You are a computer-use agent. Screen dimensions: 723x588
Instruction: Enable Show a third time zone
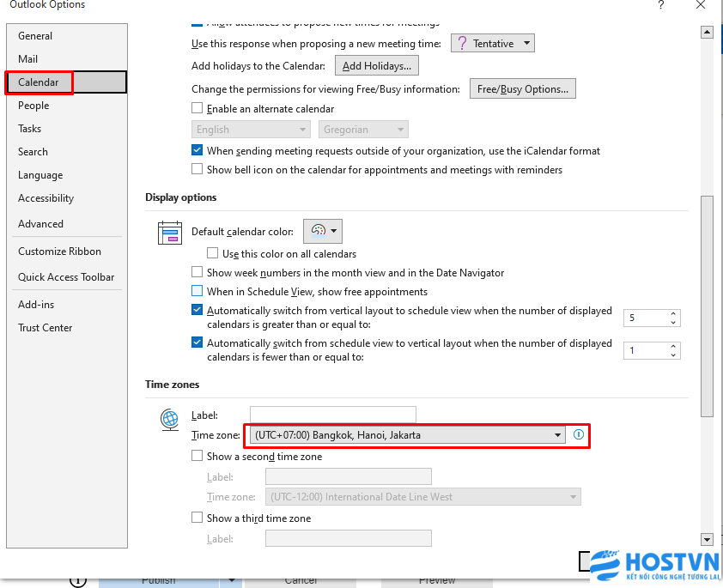click(x=197, y=518)
